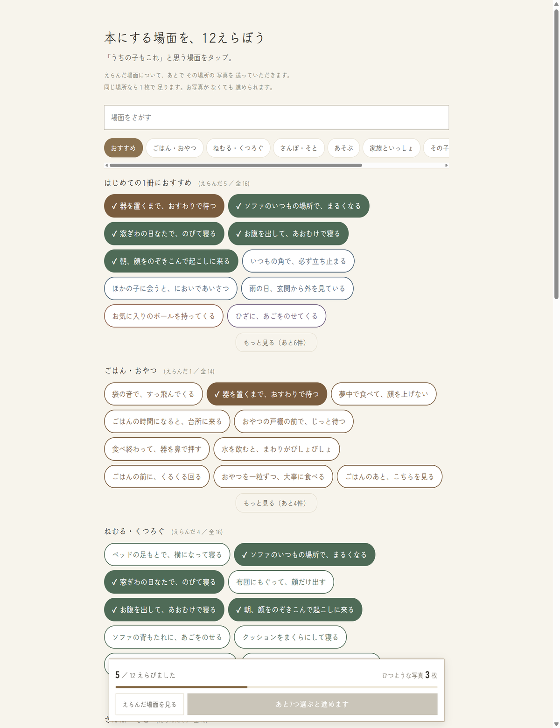Image resolution: width=560 pixels, height=728 pixels.
Task: Switch to the おすすめ category tab
Action: [123, 148]
